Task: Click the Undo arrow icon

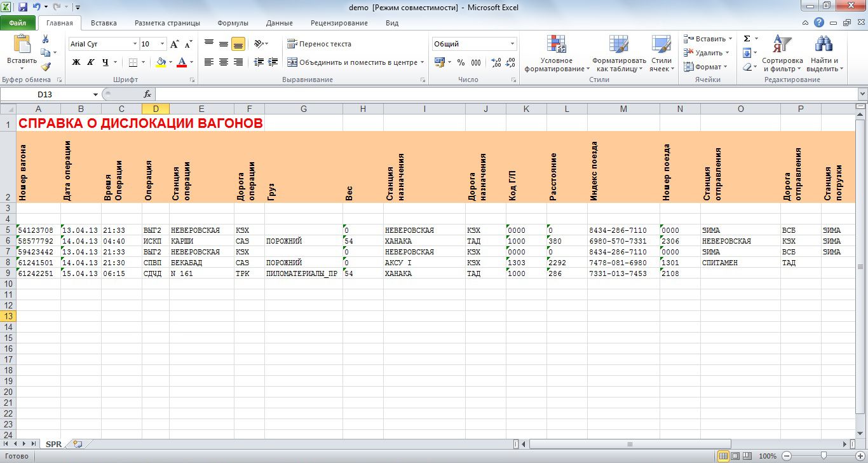Action: click(36, 8)
